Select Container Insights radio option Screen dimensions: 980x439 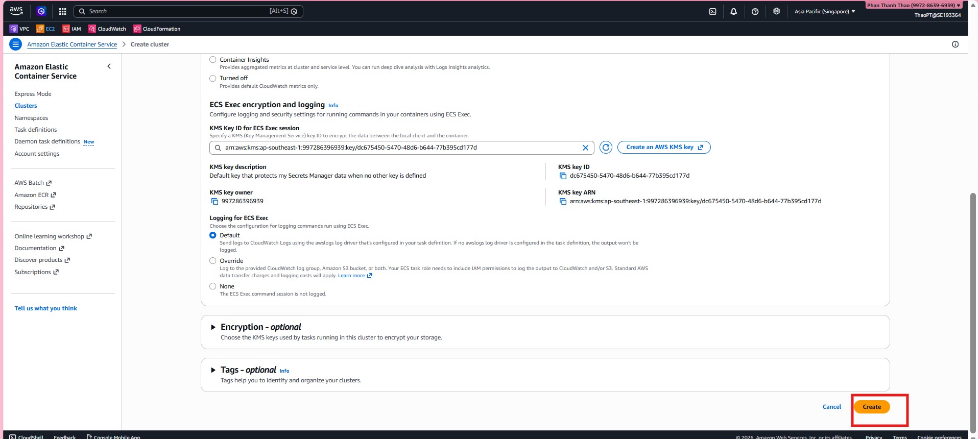(x=213, y=60)
